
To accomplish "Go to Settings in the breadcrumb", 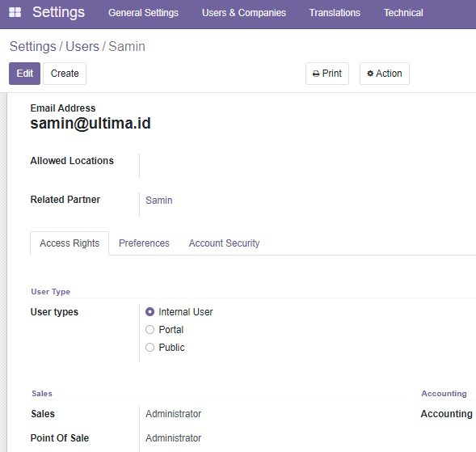I will [33, 46].
